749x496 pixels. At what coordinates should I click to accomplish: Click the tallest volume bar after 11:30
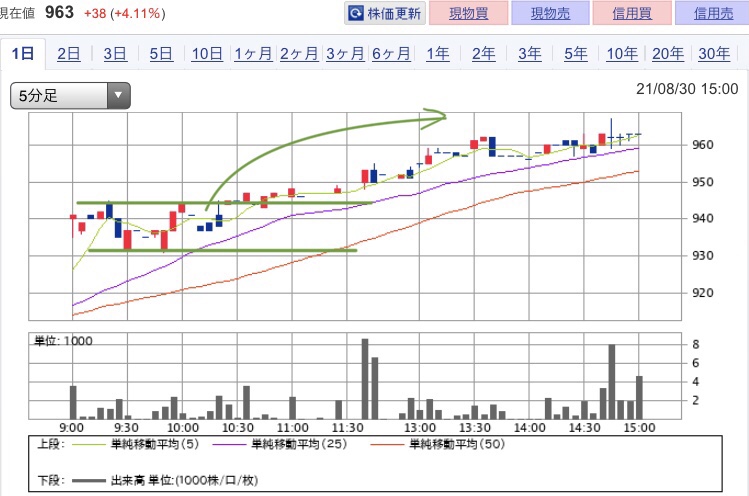point(365,379)
